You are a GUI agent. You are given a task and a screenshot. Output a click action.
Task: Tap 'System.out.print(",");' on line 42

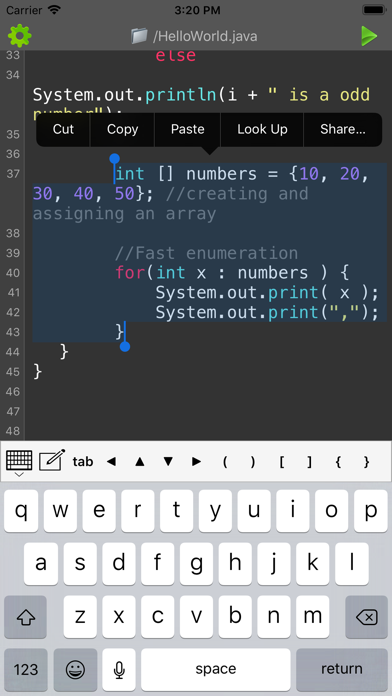[267, 313]
